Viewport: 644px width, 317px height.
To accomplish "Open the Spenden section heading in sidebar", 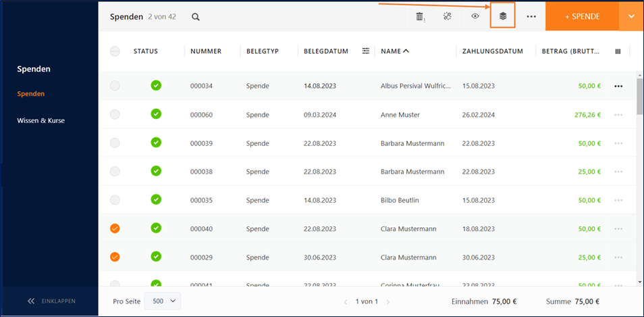I will point(34,69).
